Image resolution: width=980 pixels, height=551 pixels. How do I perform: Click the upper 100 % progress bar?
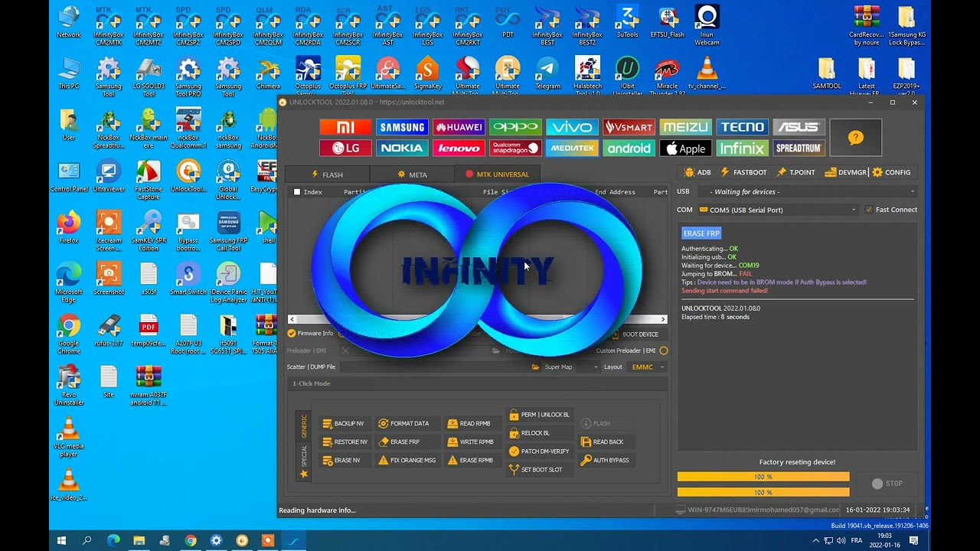[763, 477]
